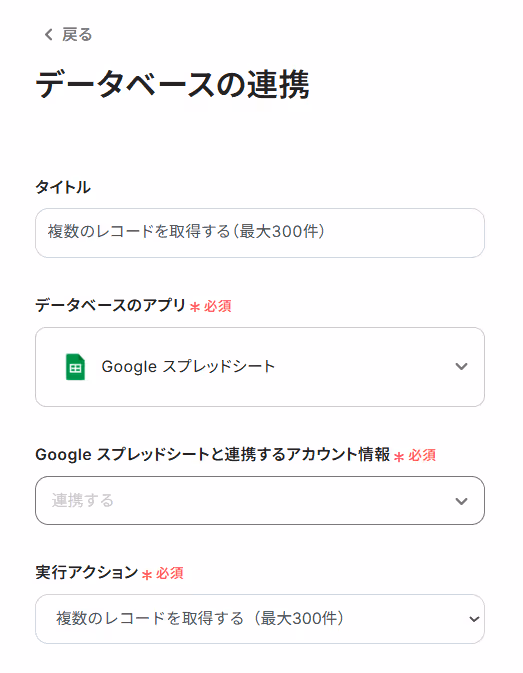
Task: Go back via the 戻る link
Action: [68, 35]
